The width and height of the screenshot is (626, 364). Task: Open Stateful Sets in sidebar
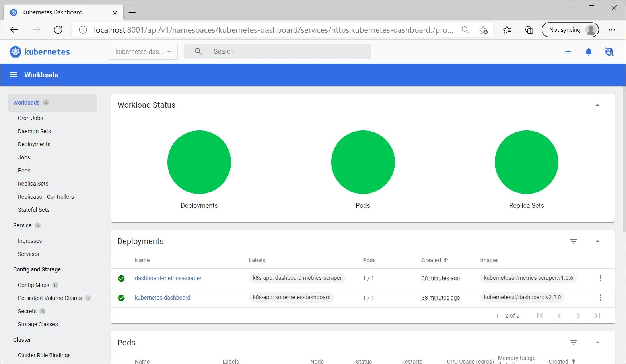point(34,210)
